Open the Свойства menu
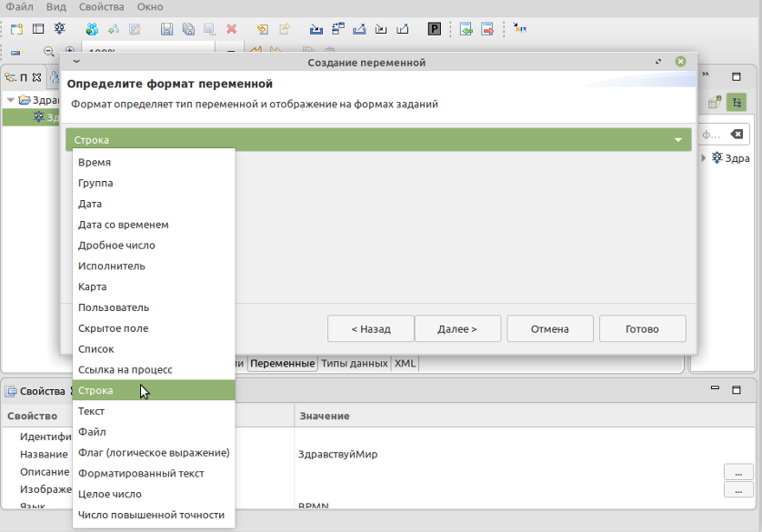762x532 pixels. 101,6
